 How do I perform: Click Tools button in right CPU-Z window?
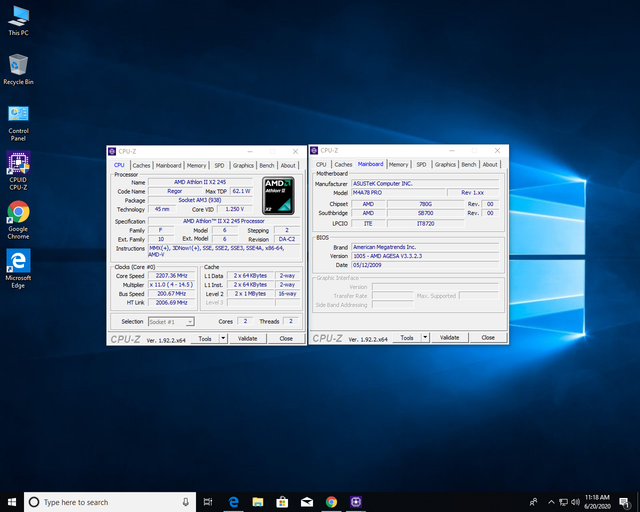[407, 338]
